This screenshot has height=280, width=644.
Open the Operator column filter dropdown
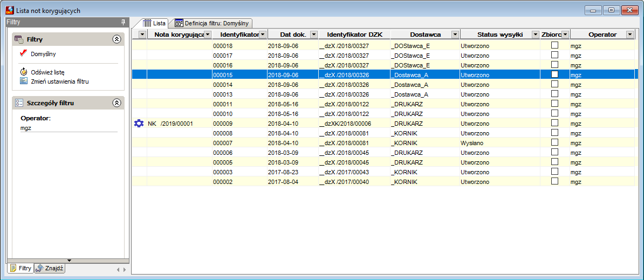point(629,35)
